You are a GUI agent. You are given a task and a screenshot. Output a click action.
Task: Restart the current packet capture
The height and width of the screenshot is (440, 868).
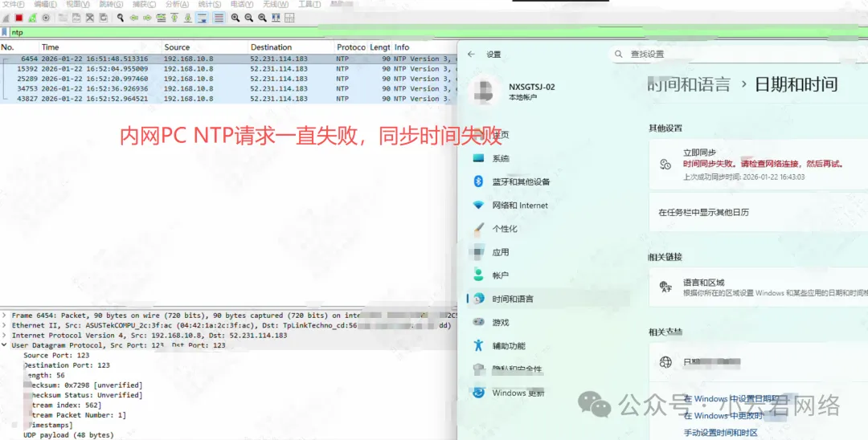(32, 17)
